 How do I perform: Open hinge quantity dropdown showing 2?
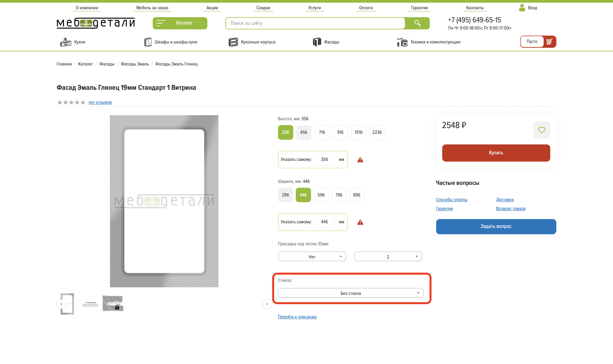click(x=388, y=257)
